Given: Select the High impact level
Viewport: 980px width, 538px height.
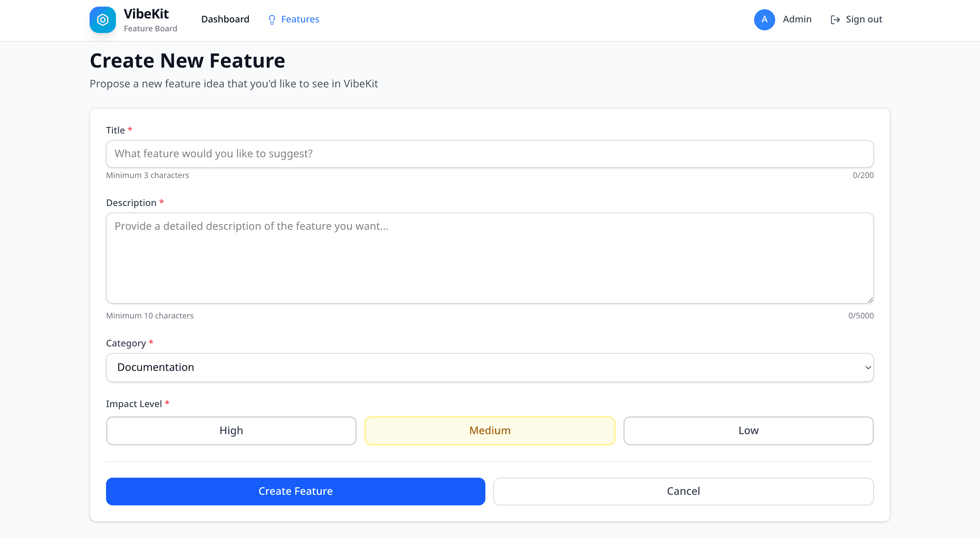Looking at the screenshot, I should tap(231, 430).
